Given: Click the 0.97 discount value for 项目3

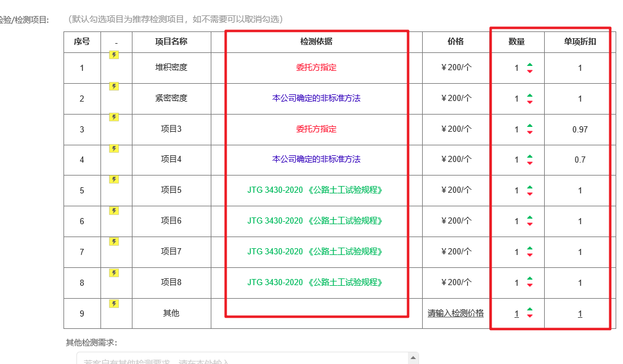Looking at the screenshot, I should point(580,129).
